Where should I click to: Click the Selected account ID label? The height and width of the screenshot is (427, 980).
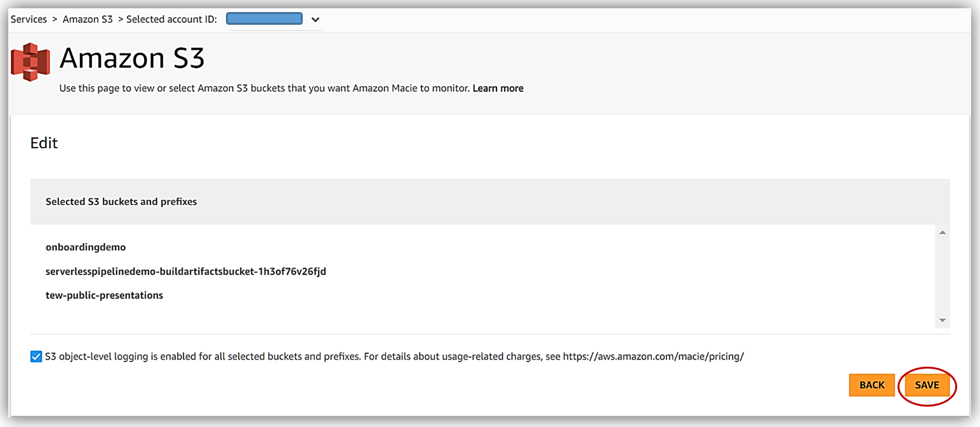pyautogui.click(x=171, y=19)
